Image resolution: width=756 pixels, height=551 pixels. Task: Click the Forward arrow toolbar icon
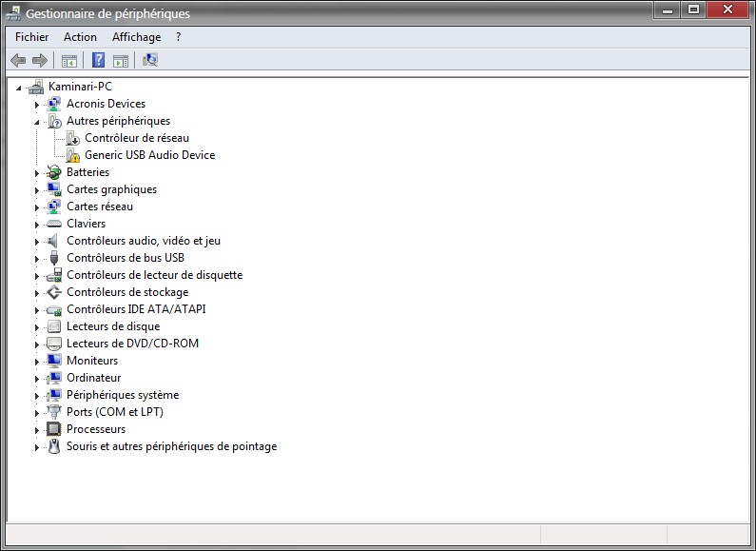[x=40, y=60]
